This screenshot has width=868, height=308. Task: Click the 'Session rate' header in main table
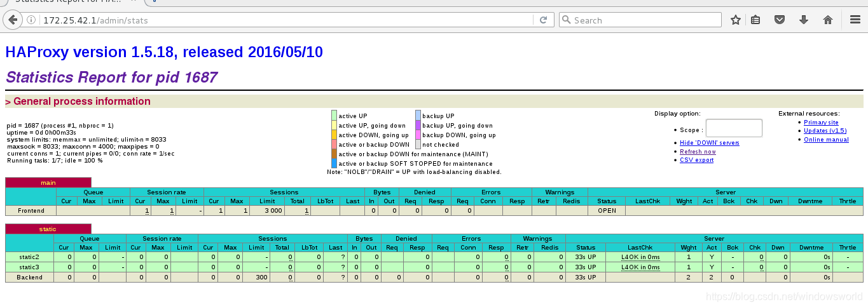[x=167, y=192]
